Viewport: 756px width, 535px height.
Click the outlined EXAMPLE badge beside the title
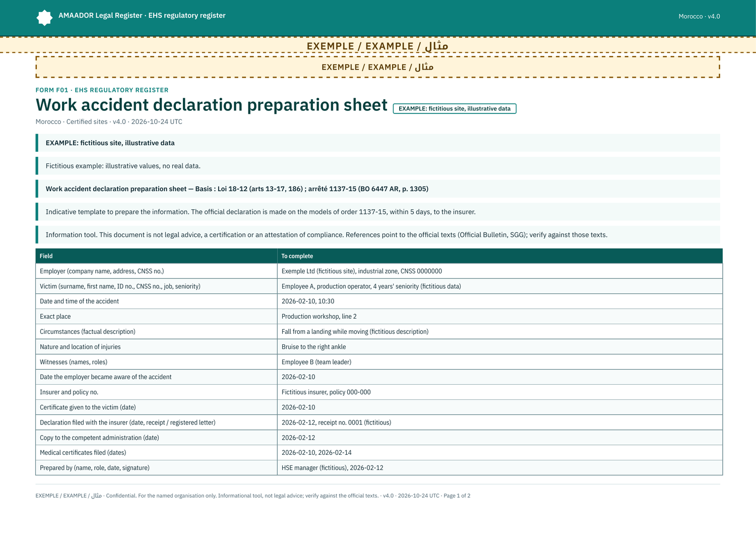455,108
